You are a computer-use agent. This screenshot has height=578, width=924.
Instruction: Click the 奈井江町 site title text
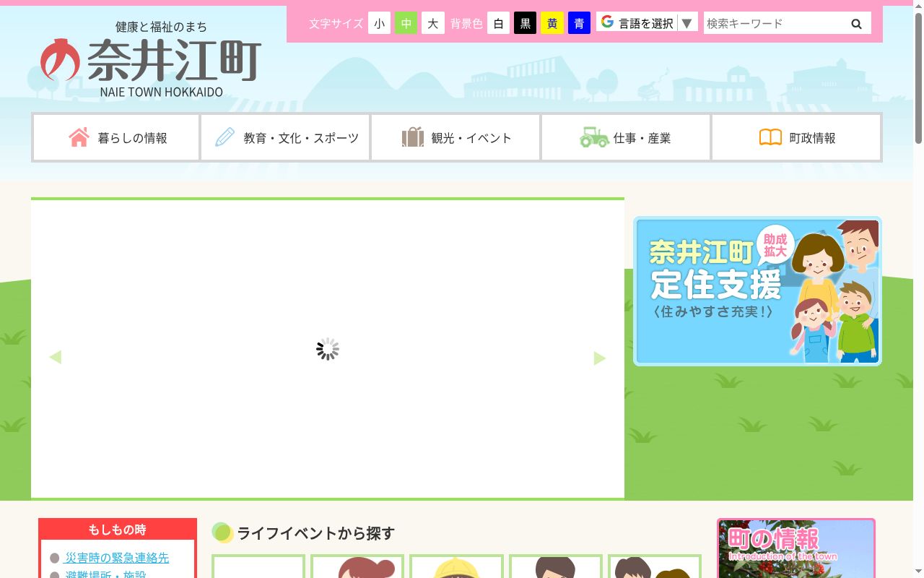click(x=174, y=59)
